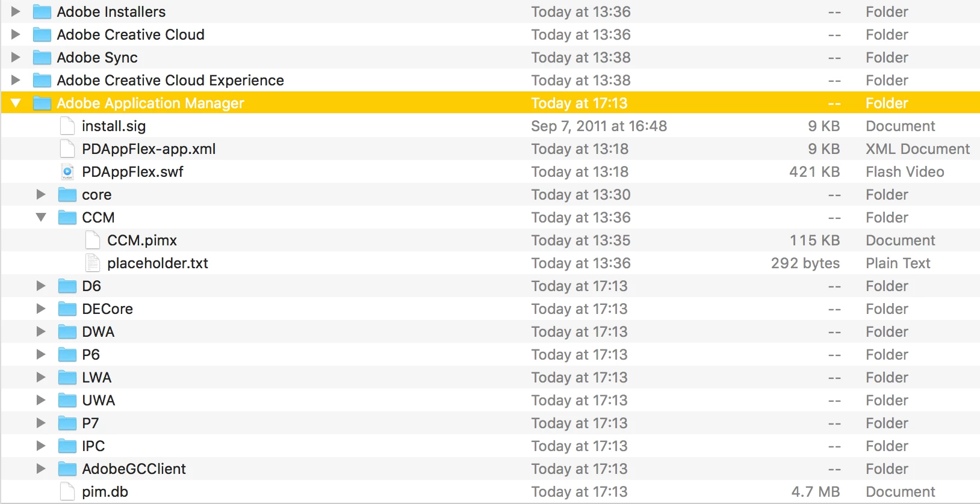Collapse the Adobe Application Manager folder
The height and width of the screenshot is (504, 980).
[16, 103]
